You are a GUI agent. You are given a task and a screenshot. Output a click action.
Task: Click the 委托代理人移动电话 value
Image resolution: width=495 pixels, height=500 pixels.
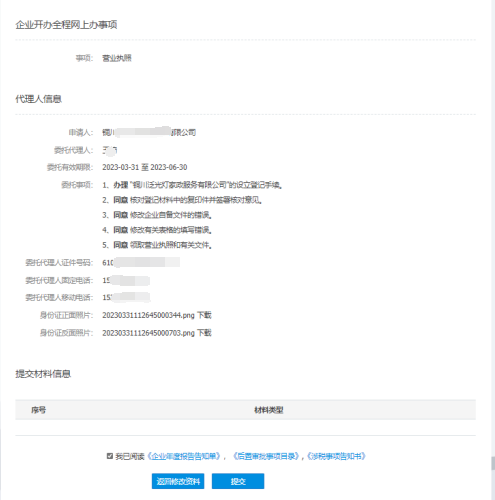[x=126, y=297]
